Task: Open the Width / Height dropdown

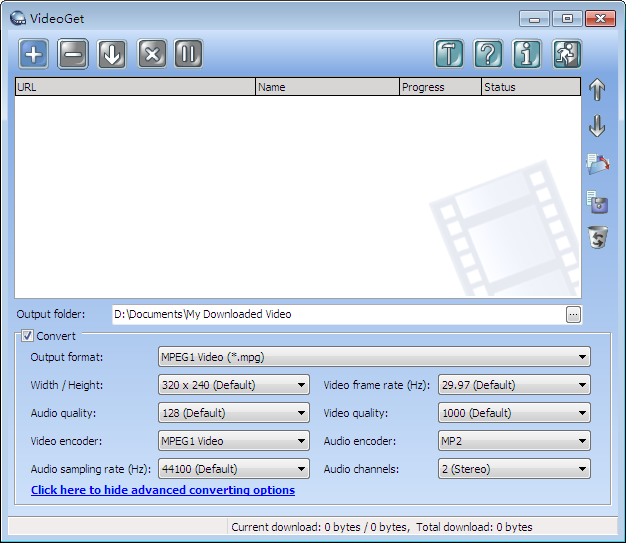Action: point(234,384)
